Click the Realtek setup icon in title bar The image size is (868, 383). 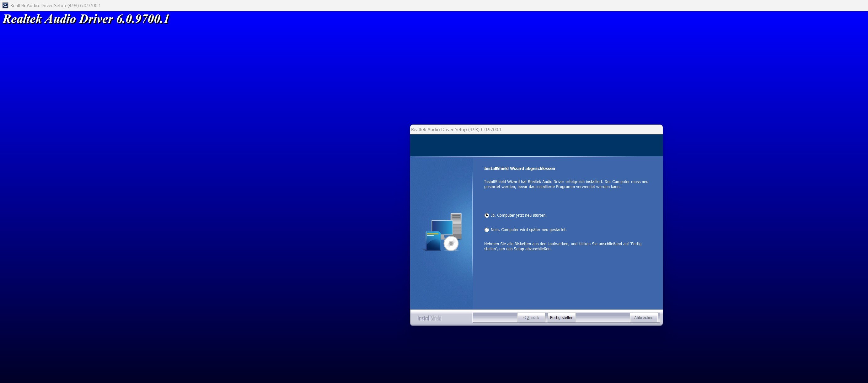click(5, 5)
